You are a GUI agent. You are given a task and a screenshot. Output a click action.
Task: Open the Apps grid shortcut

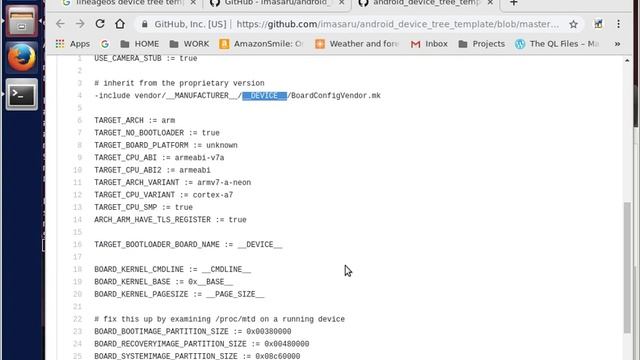point(73,44)
